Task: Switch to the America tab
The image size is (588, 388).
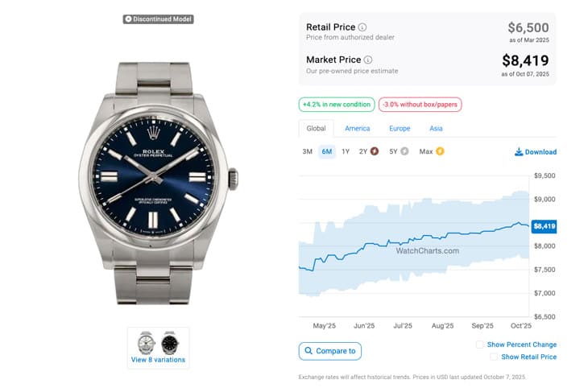Action: click(x=357, y=128)
